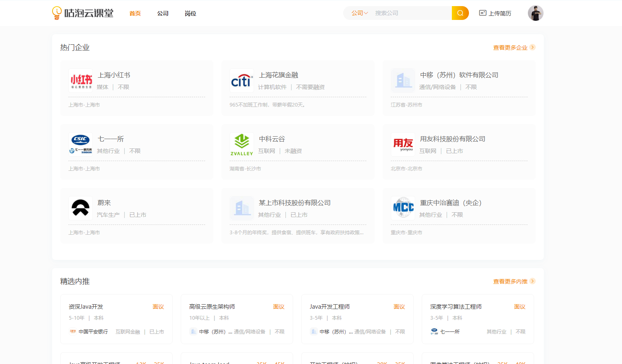The width and height of the screenshot is (622, 364).
Task: Click 湖南省-长沙市 location text
Action: [x=245, y=169]
